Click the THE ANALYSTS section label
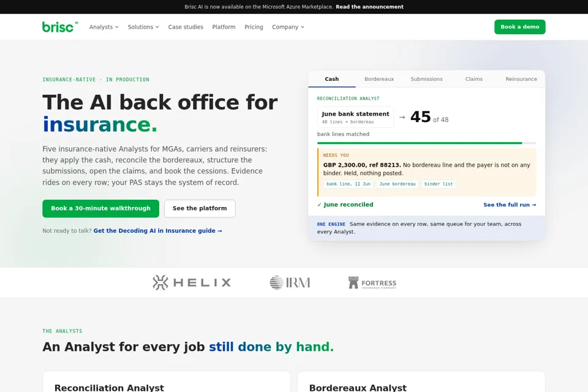This screenshot has height=392, width=588. (62, 331)
